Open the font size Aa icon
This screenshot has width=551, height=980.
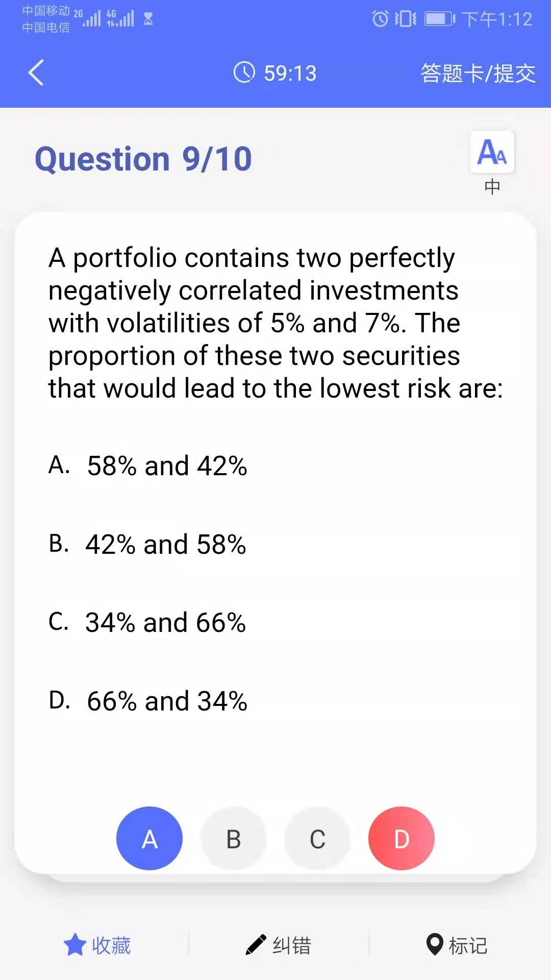click(492, 152)
